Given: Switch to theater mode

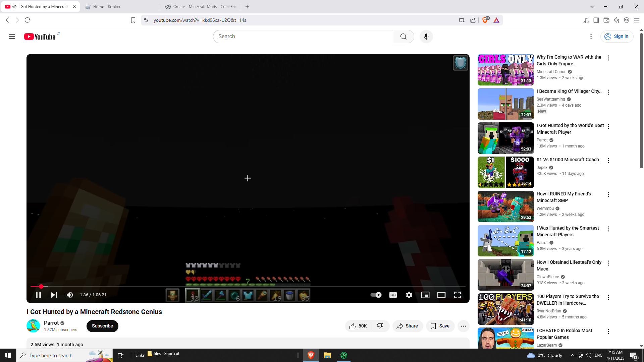Looking at the screenshot, I should pyautogui.click(x=441, y=295).
